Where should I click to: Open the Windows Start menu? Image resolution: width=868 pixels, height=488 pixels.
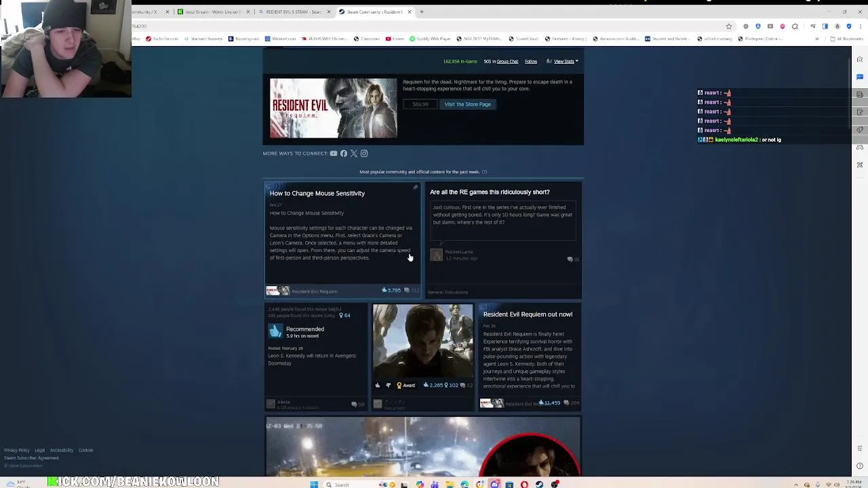click(314, 484)
